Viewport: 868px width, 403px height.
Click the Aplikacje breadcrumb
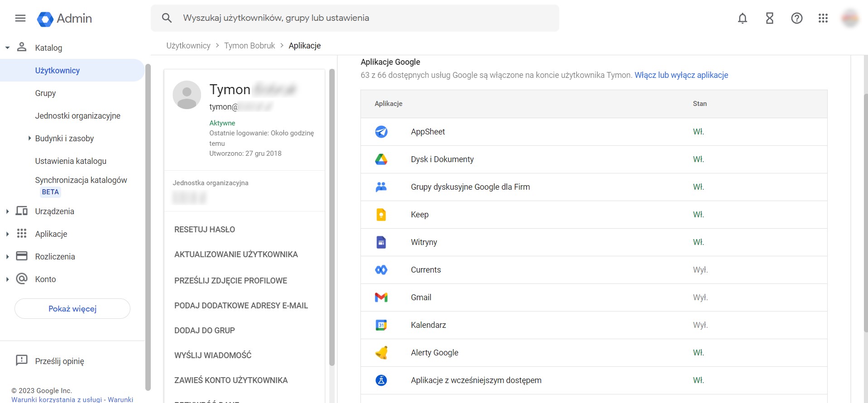(305, 46)
